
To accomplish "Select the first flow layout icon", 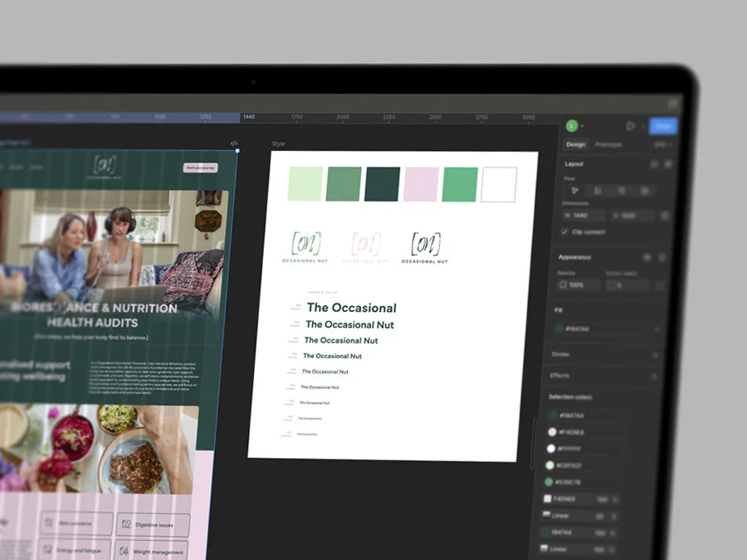I will 575,191.
